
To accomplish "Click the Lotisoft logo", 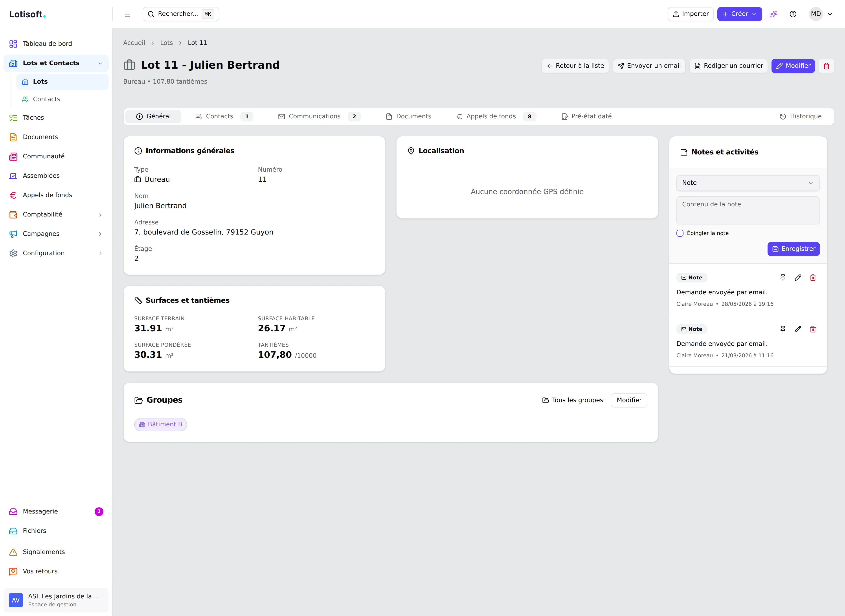I will [27, 15].
